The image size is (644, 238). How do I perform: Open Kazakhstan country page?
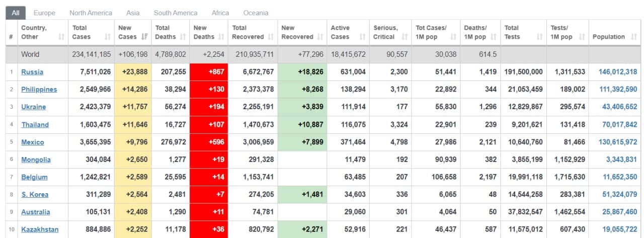point(40,229)
